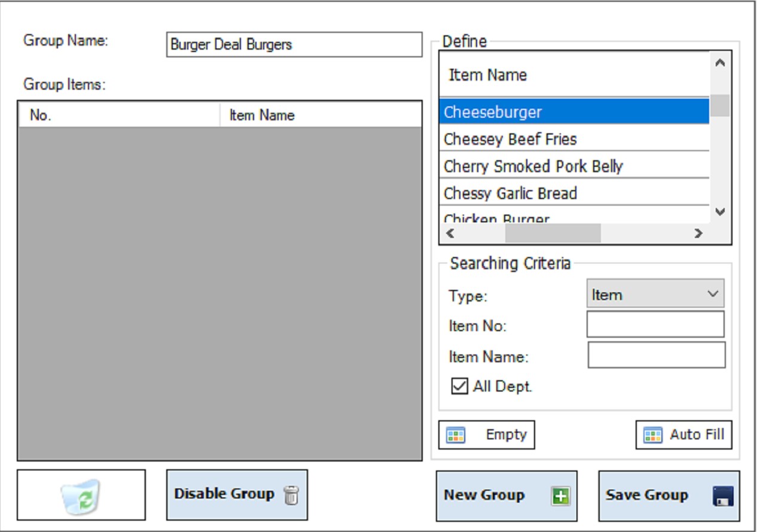Open the Type dropdown showing Item
Screen dimensions: 757x532
click(x=655, y=294)
